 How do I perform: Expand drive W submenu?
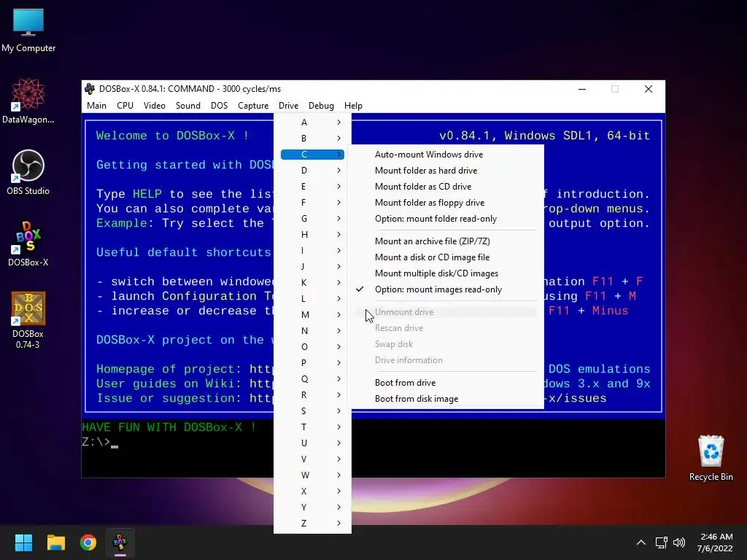[312, 475]
